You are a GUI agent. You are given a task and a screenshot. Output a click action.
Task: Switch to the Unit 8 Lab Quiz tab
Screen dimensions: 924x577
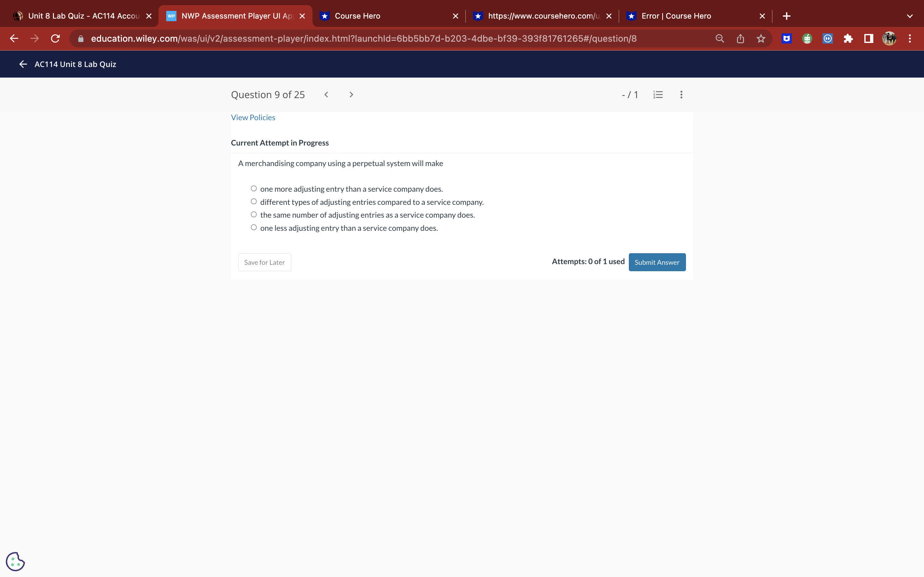(x=83, y=16)
